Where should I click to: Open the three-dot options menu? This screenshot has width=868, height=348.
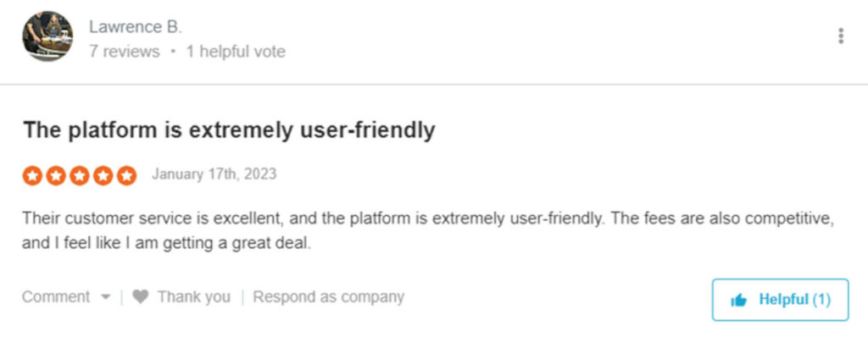(x=841, y=36)
